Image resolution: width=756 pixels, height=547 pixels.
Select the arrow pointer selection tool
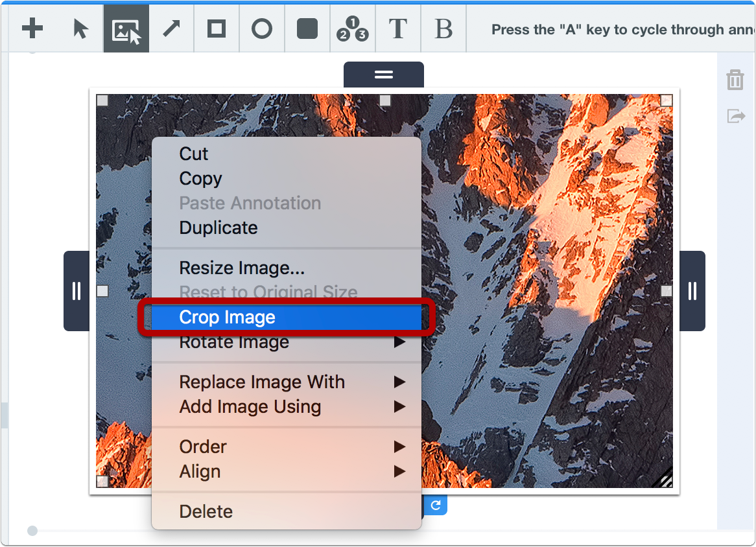(x=80, y=29)
